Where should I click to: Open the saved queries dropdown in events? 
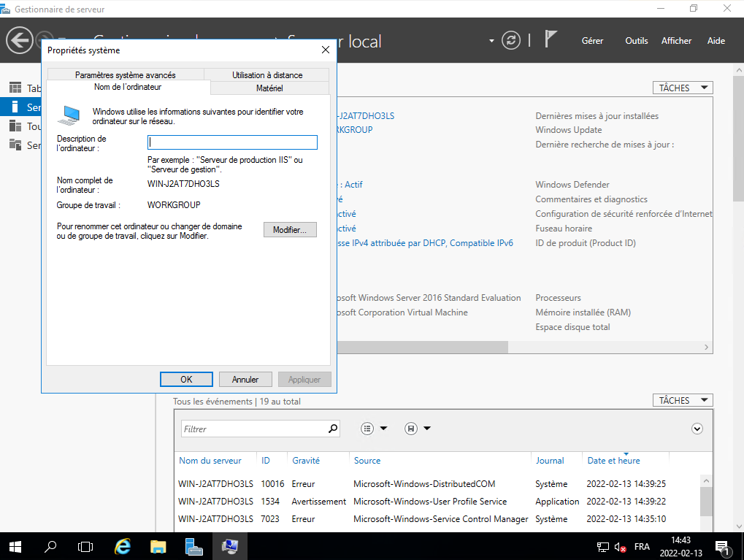418,429
